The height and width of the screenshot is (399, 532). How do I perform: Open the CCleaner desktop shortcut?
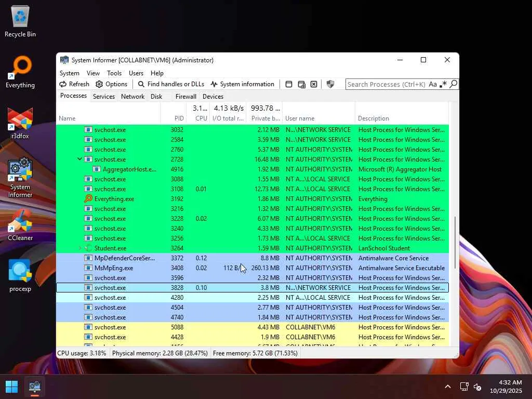20,224
